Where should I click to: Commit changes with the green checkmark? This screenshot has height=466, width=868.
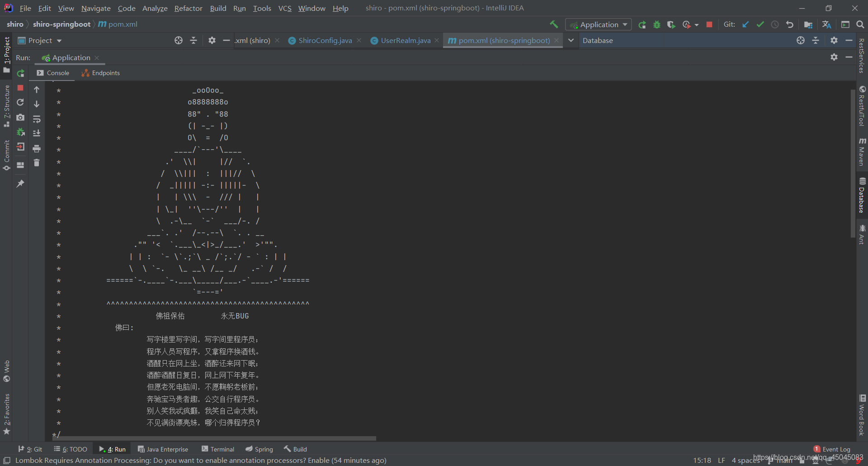[x=760, y=24]
